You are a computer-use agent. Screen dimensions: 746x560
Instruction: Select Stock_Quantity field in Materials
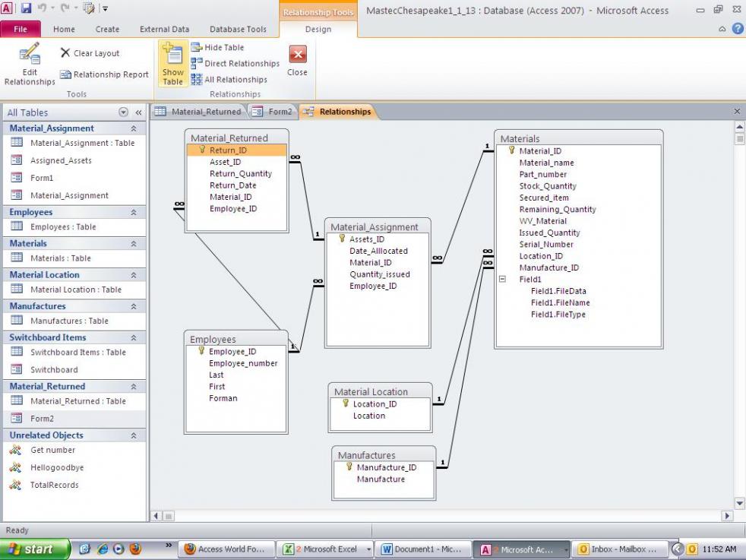point(548,186)
